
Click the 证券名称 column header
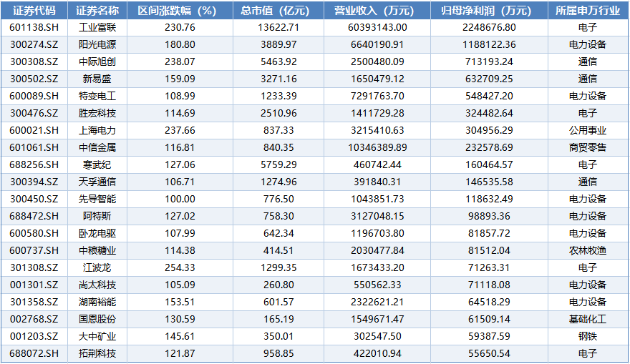coord(97,11)
